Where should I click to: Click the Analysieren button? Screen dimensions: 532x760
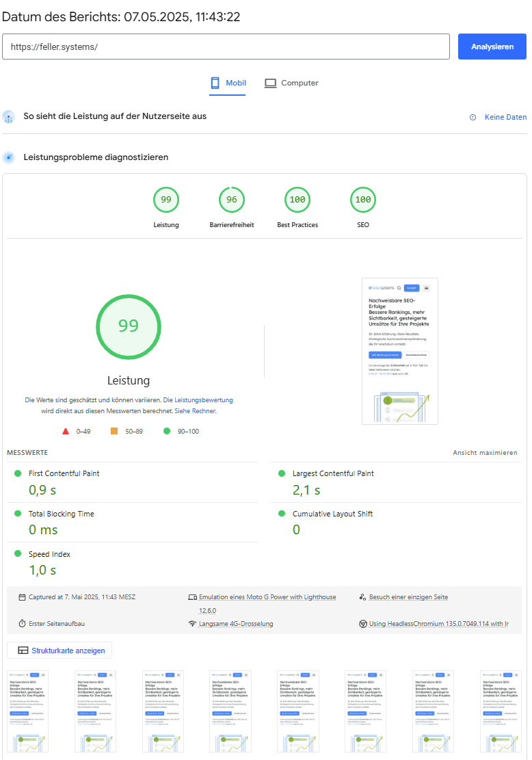click(492, 47)
